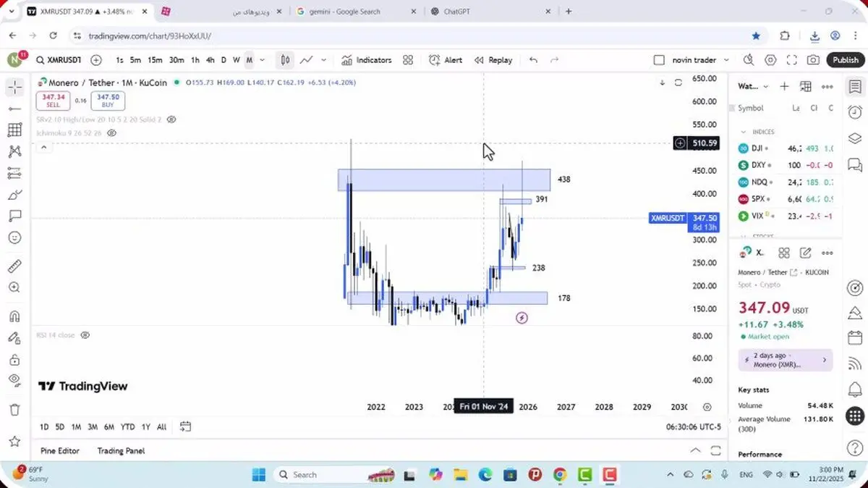868x488 pixels.
Task: Lock all drawing tools
Action: [14, 359]
